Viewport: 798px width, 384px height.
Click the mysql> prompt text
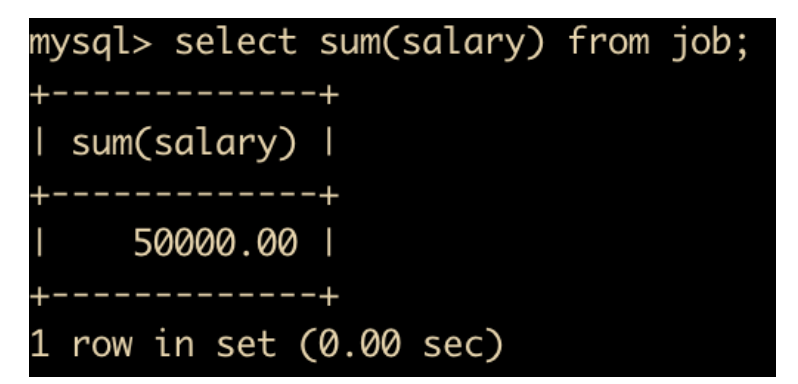[x=91, y=44]
